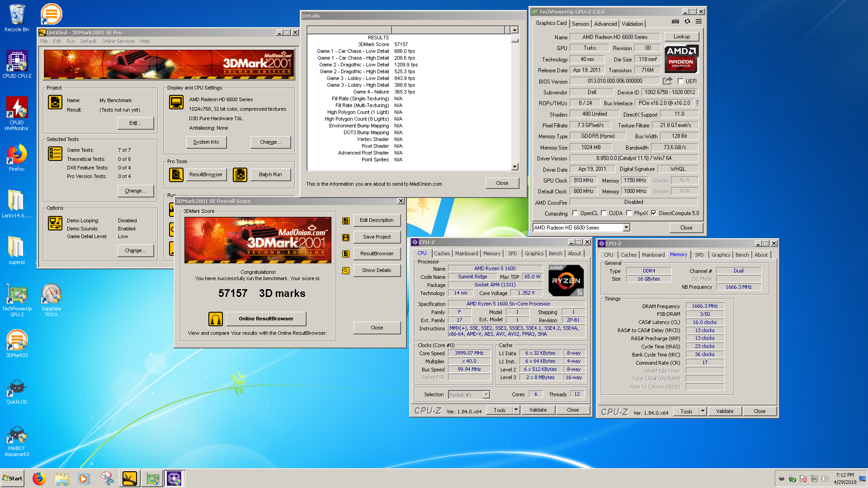Click the Change... button in Selected Tests
Image resolution: width=868 pixels, height=488 pixels.
[135, 191]
